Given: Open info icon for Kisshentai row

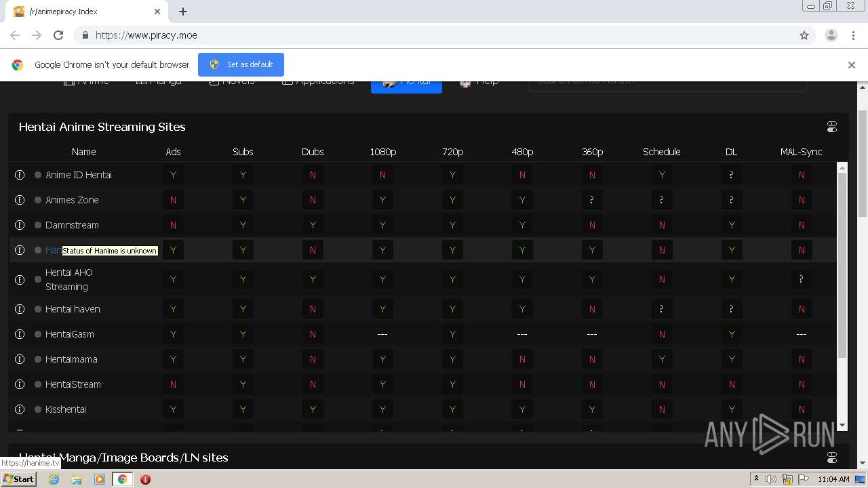Looking at the screenshot, I should (20, 409).
